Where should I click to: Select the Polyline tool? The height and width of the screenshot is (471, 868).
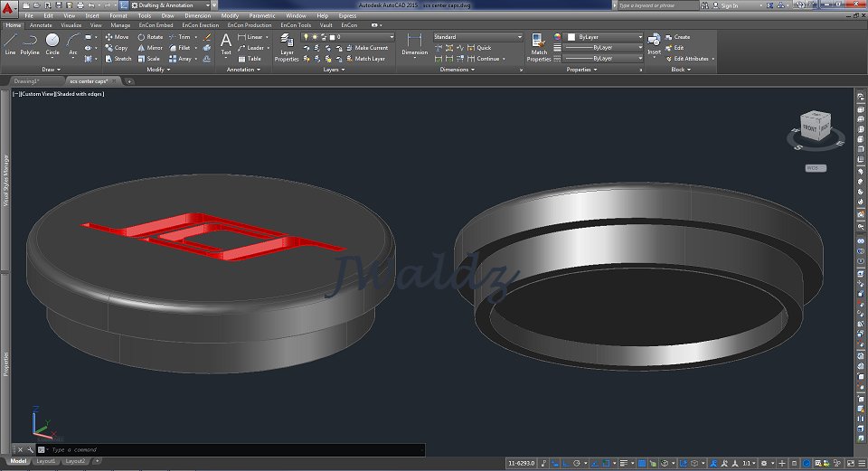click(30, 43)
